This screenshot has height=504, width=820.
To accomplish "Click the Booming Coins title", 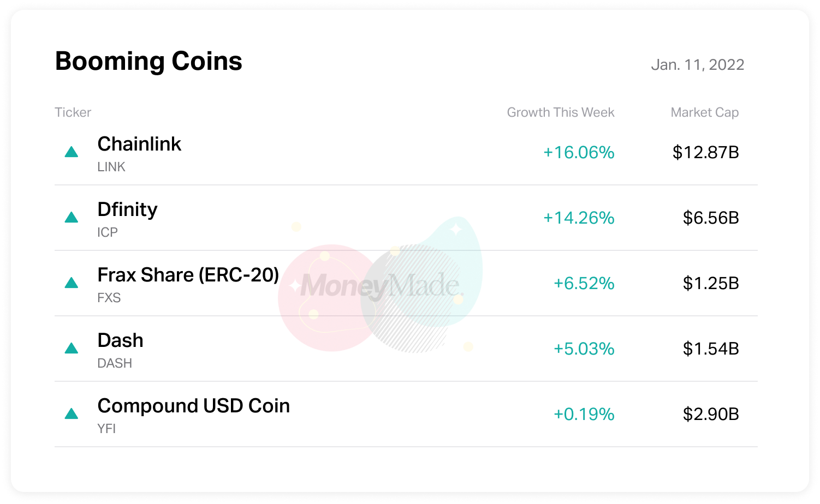I will (x=148, y=61).
